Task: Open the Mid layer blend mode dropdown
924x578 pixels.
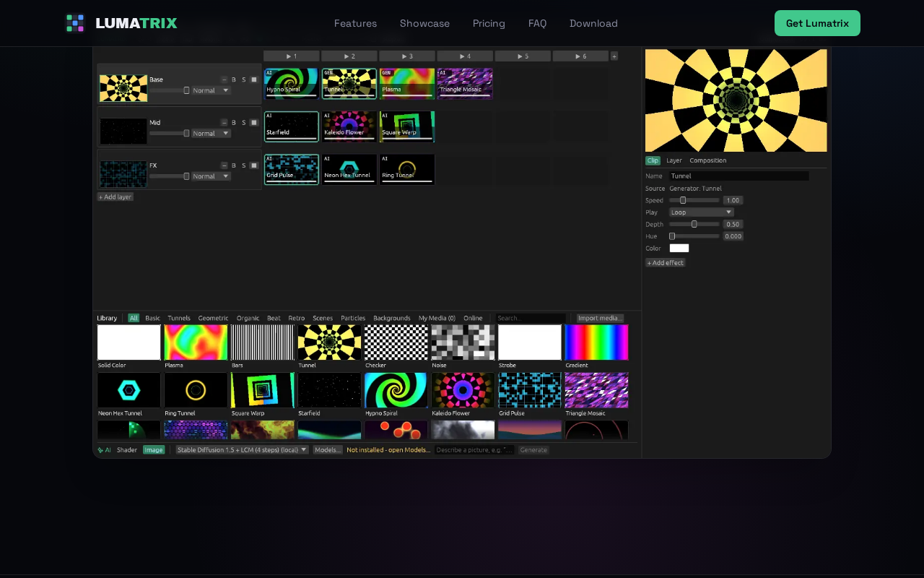Action: 211,133
